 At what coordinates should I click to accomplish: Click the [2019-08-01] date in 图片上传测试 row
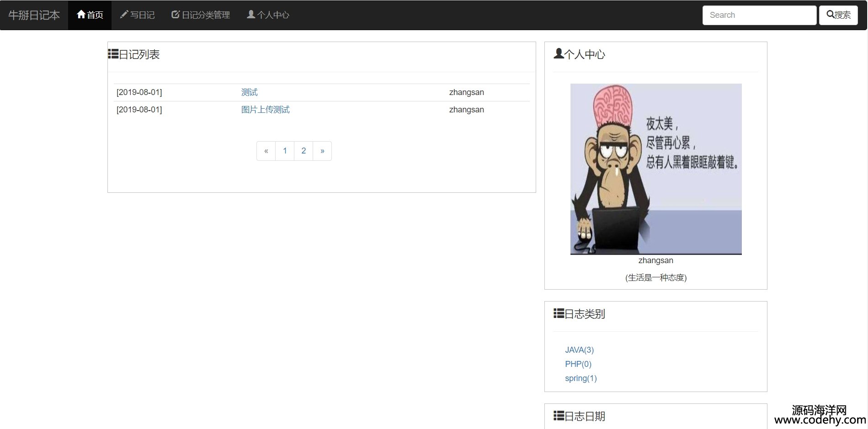click(139, 110)
